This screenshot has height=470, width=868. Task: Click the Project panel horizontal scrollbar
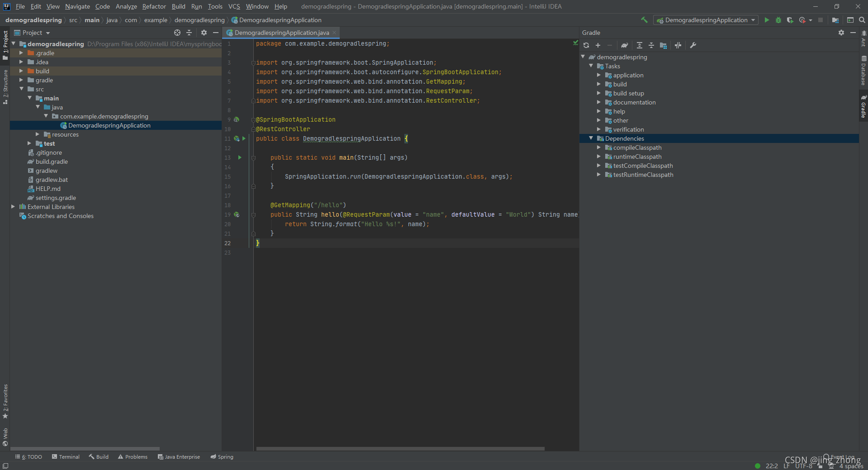(x=85, y=449)
